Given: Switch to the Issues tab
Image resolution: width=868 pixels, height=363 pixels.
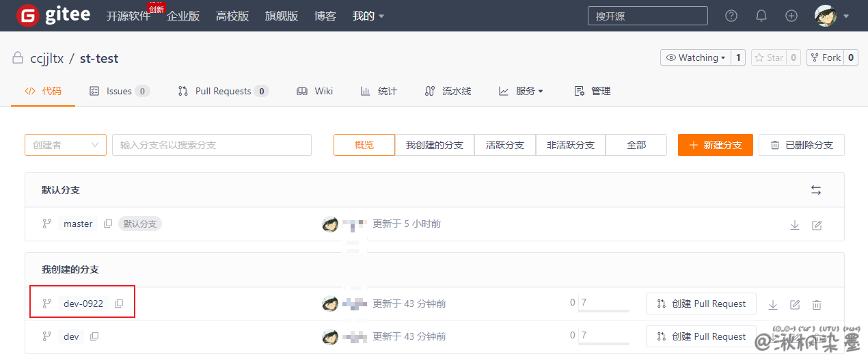Looking at the screenshot, I should point(119,91).
